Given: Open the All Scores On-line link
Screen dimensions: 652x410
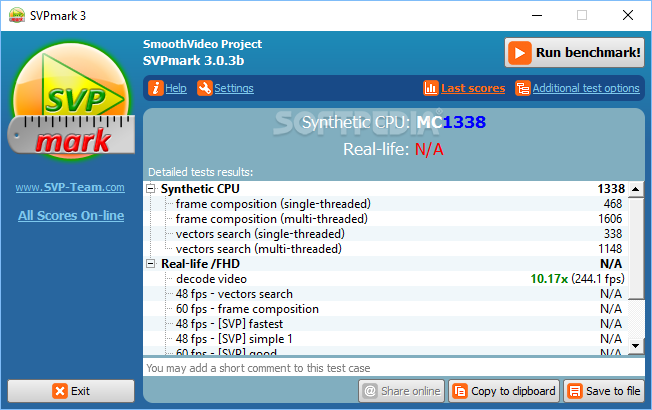Looking at the screenshot, I should click(71, 215).
